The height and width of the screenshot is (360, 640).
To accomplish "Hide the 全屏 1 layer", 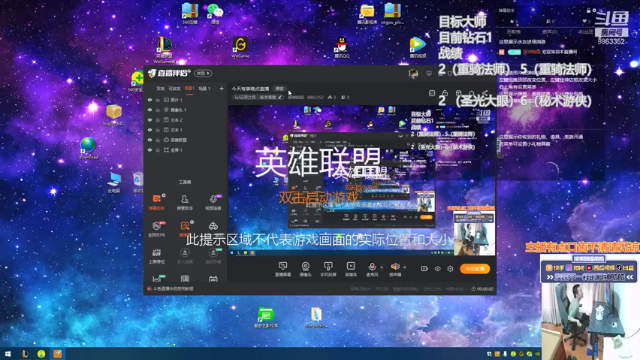I will click(x=150, y=150).
